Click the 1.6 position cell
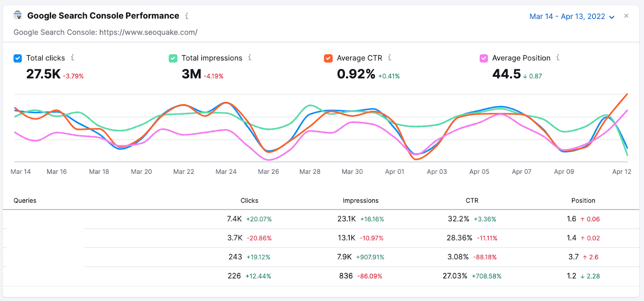 click(572, 219)
